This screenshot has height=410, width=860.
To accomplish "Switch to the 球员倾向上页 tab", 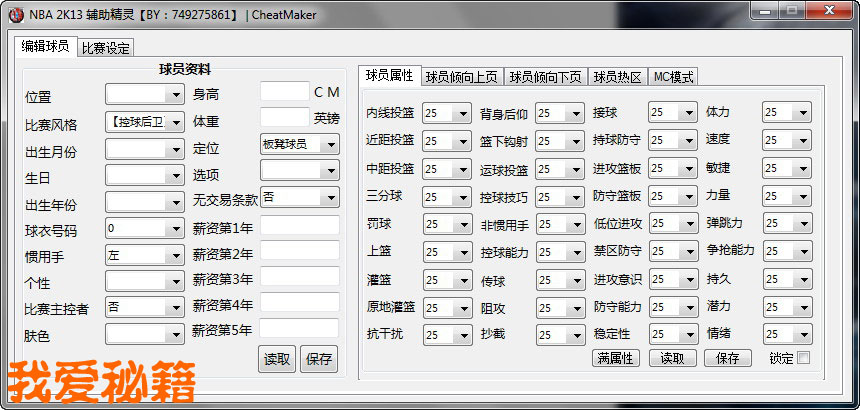I will tap(460, 77).
